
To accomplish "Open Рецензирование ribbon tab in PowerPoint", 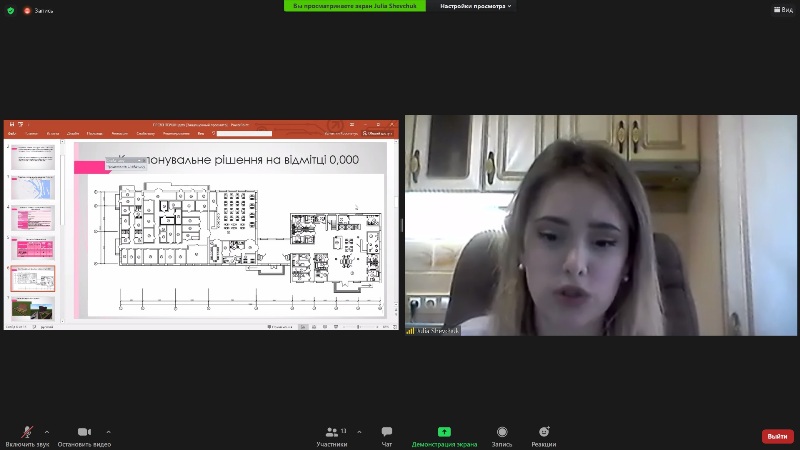I will tap(176, 134).
